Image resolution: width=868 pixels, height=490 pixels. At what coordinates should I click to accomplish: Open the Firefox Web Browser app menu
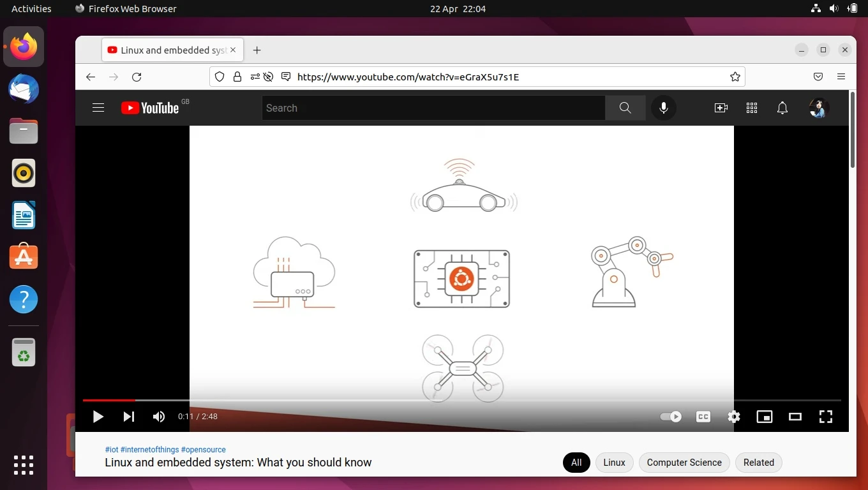126,8
